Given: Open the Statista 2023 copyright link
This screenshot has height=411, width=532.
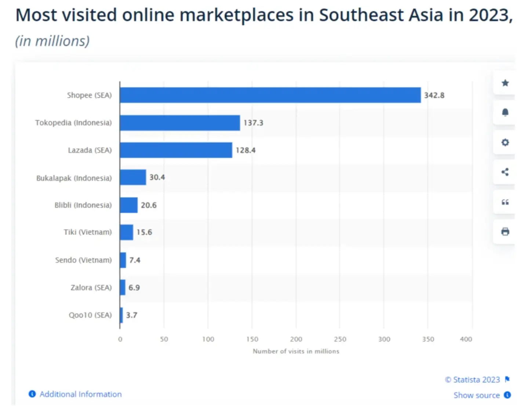Looking at the screenshot, I should coord(473,379).
